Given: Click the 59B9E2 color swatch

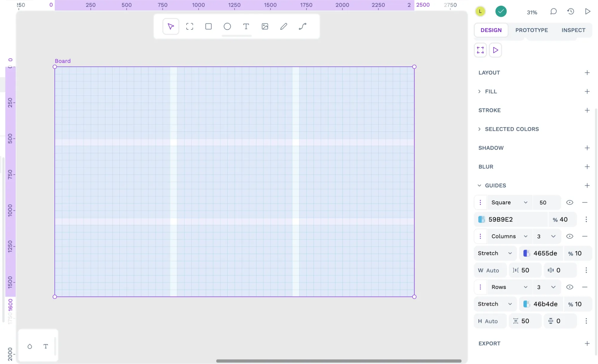Looking at the screenshot, I should pyautogui.click(x=481, y=219).
